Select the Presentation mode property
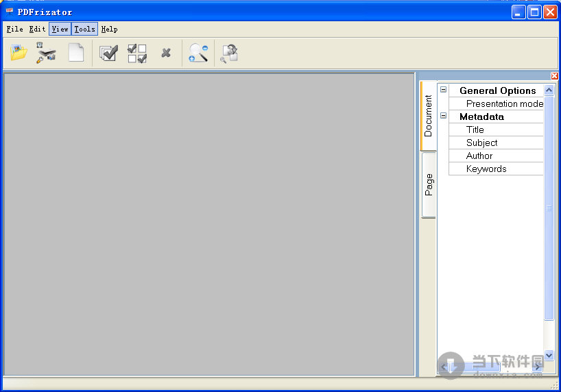 [497, 103]
